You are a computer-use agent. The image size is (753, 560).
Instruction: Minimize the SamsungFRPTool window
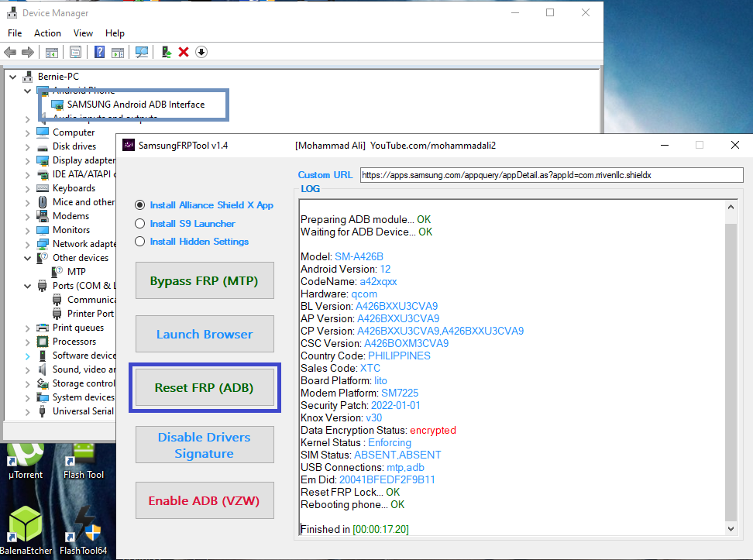[x=665, y=145]
